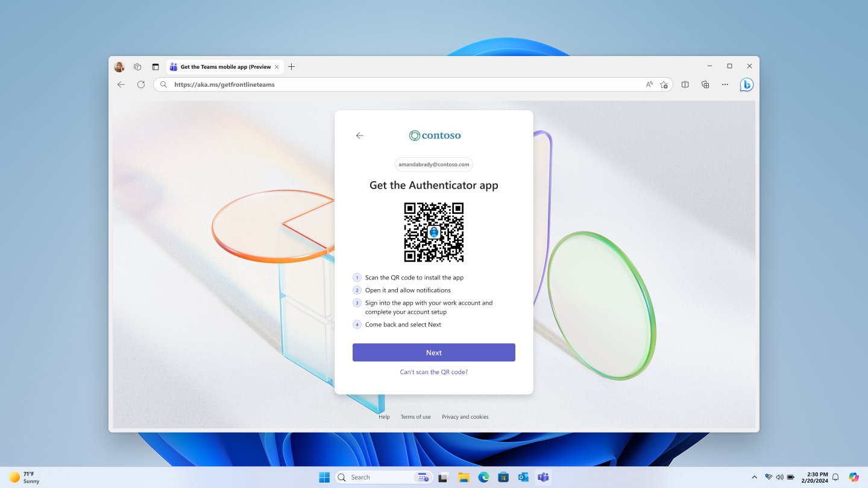Open a new browser tab
This screenshot has height=488, width=868.
click(292, 66)
